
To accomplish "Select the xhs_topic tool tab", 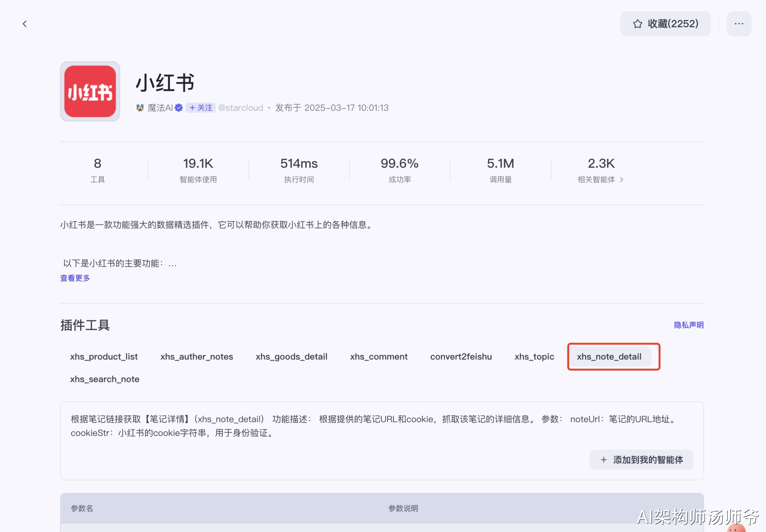I will click(x=534, y=356).
